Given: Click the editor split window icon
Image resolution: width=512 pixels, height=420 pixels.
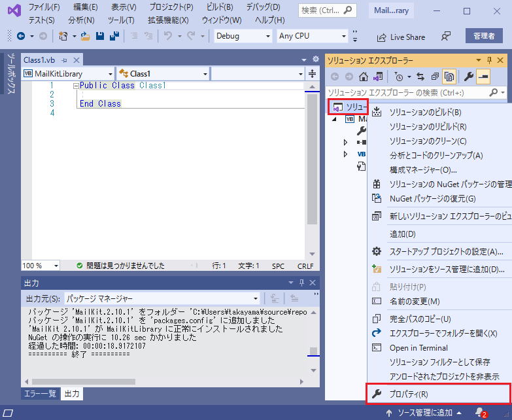Looking at the screenshot, I should pyautogui.click(x=312, y=74).
